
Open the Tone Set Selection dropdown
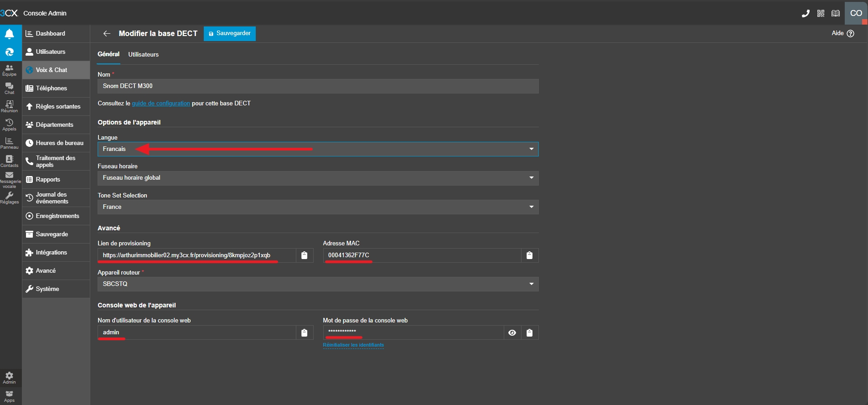[318, 207]
